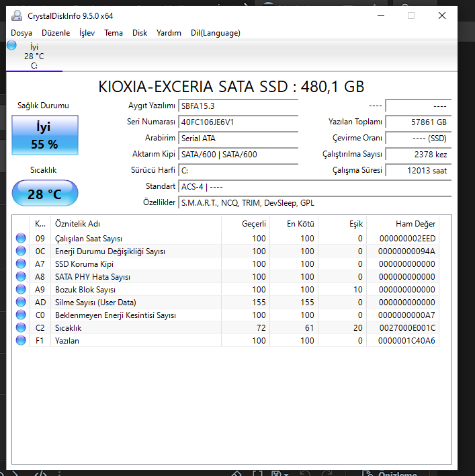Click the status dot for attribute 0C
This screenshot has height=476, width=475.
click(x=21, y=251)
